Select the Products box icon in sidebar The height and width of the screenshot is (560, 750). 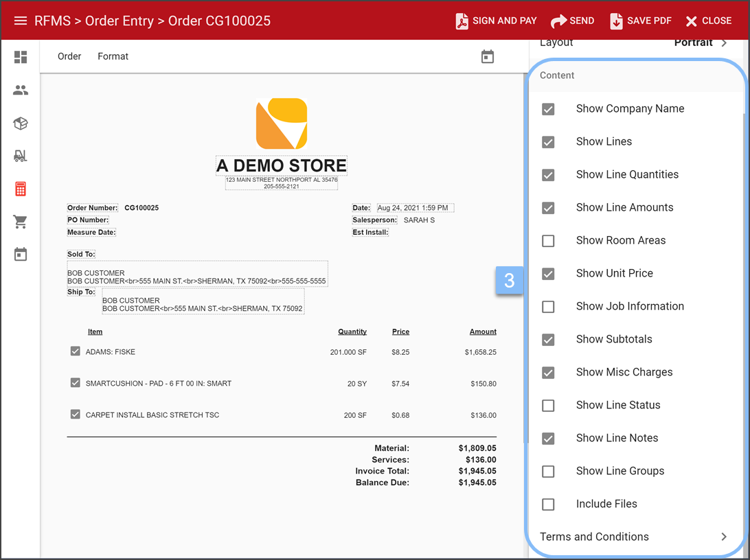coord(20,123)
